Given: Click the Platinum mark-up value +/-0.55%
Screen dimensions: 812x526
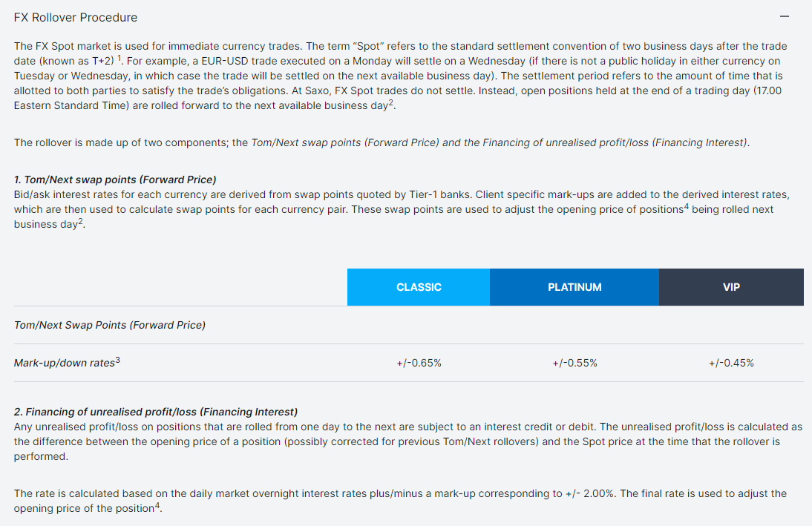Looking at the screenshot, I should pyautogui.click(x=574, y=363).
